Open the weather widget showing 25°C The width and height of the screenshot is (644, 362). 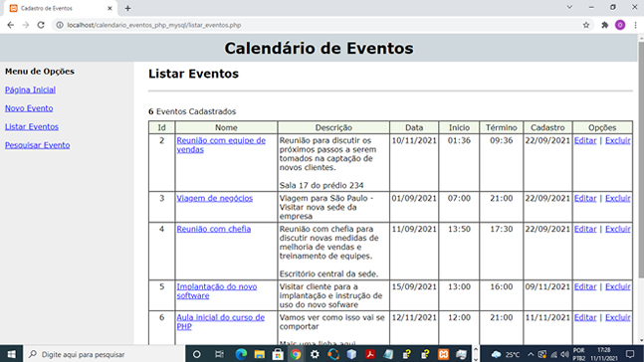[506, 354]
